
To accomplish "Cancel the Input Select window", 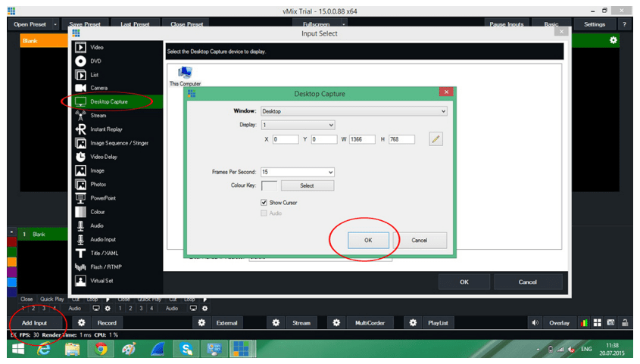I will pos(528,282).
